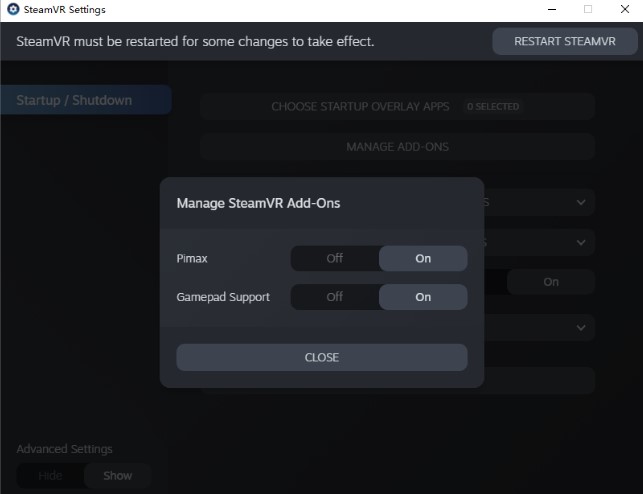
Task: Select the Startup / Shutdown tab
Action: (x=86, y=100)
